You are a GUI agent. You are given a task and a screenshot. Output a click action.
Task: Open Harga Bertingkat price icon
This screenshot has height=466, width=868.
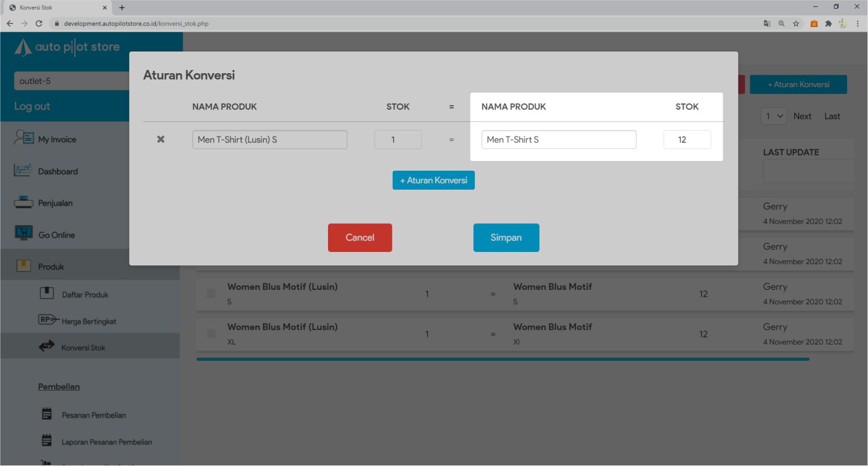coord(48,320)
